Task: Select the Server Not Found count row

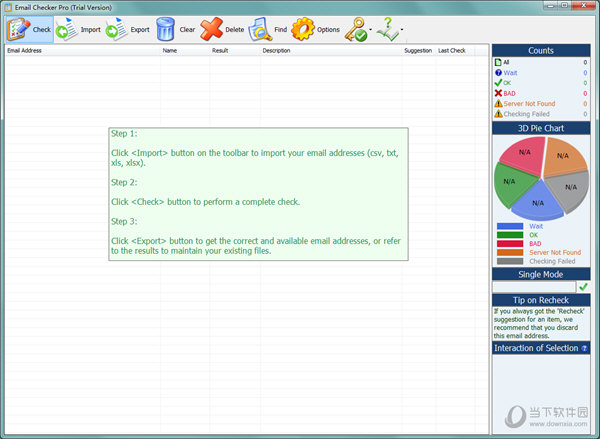Action: click(x=541, y=104)
